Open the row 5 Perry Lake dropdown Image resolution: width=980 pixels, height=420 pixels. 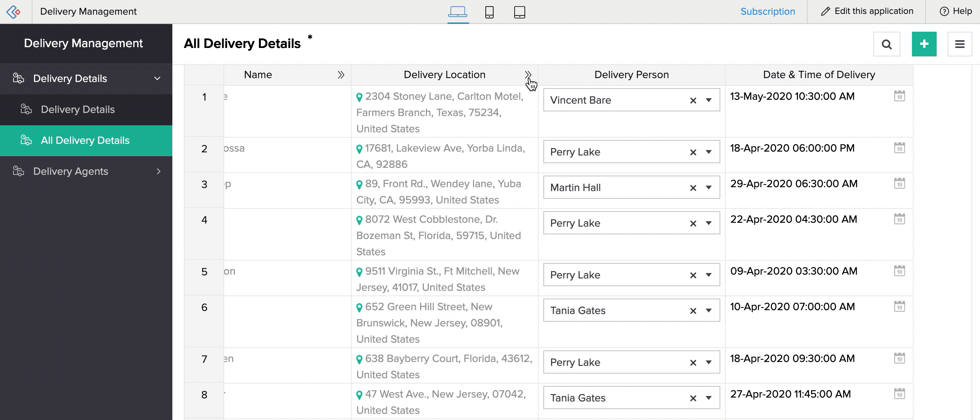point(709,275)
